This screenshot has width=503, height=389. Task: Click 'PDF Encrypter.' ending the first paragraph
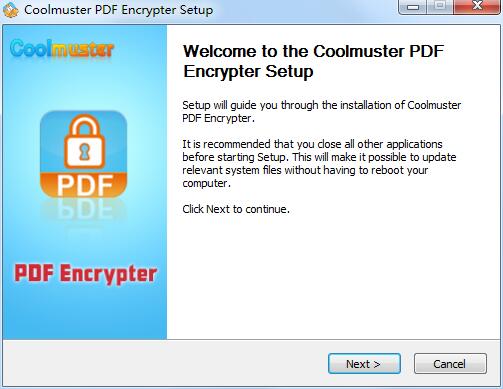point(218,118)
